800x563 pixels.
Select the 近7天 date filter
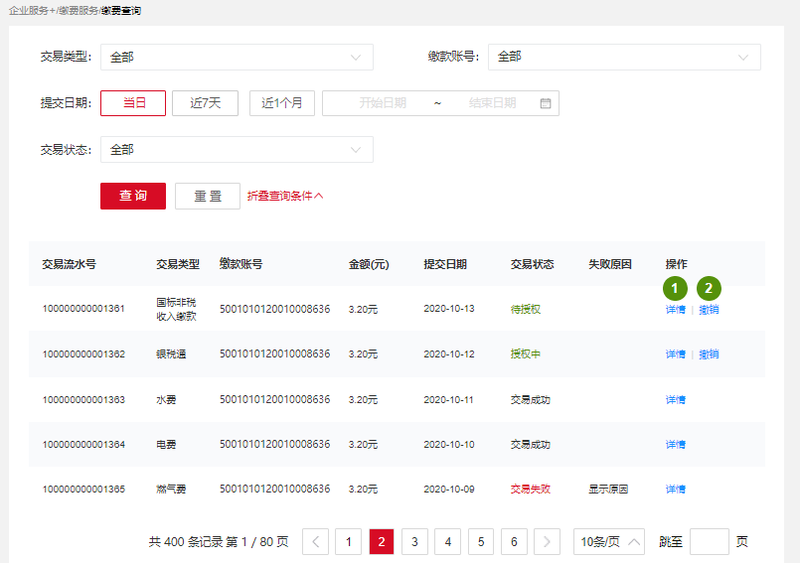[x=205, y=103]
